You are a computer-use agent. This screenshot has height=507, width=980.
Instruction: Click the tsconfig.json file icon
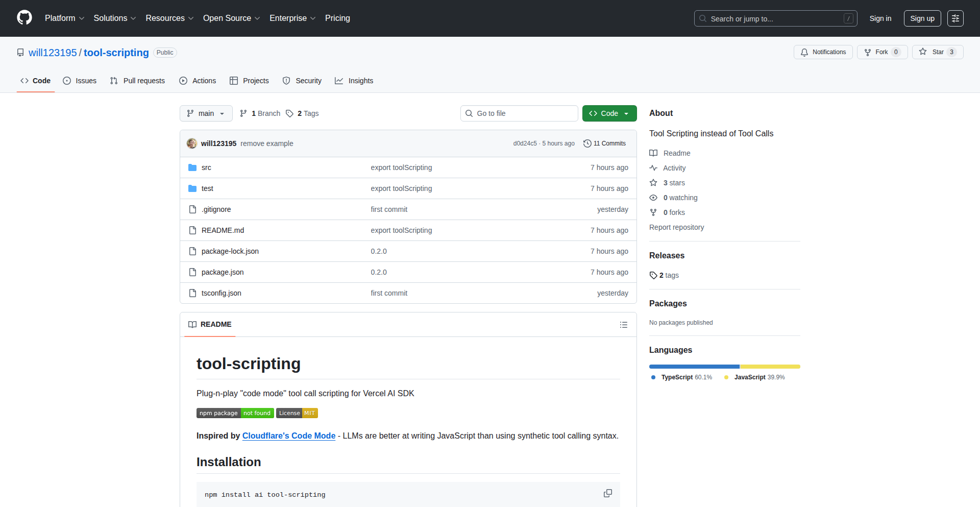[192, 293]
